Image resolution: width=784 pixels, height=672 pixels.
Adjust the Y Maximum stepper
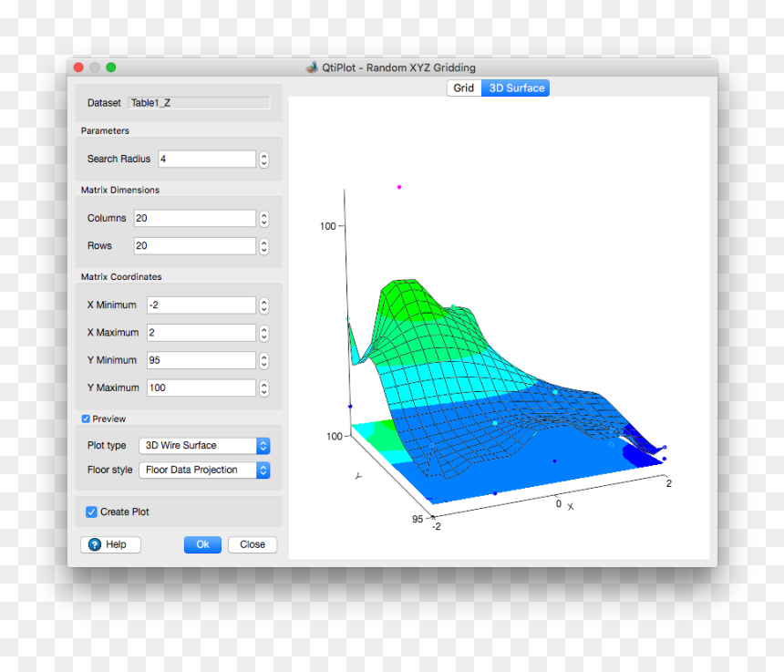[x=264, y=388]
